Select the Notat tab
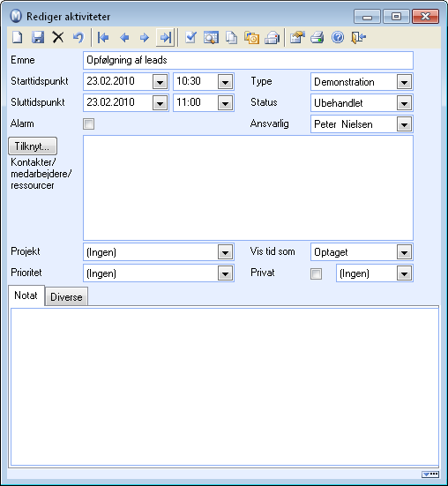448x486 pixels. point(26,295)
